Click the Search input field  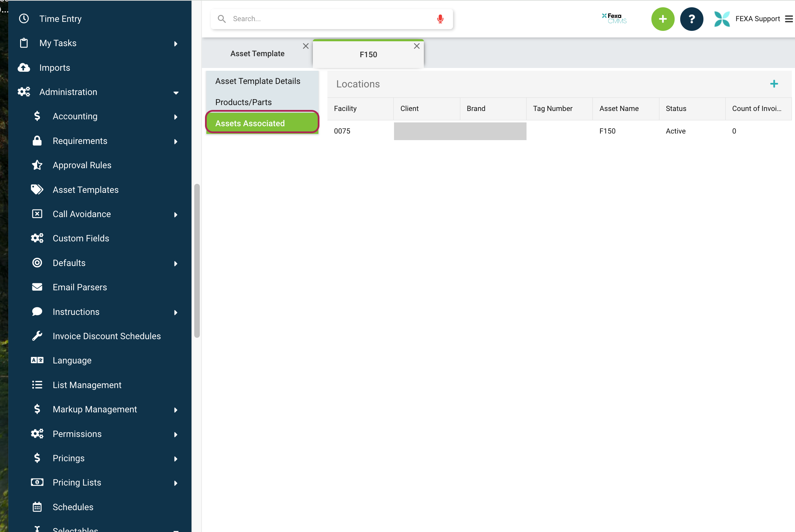(x=332, y=19)
